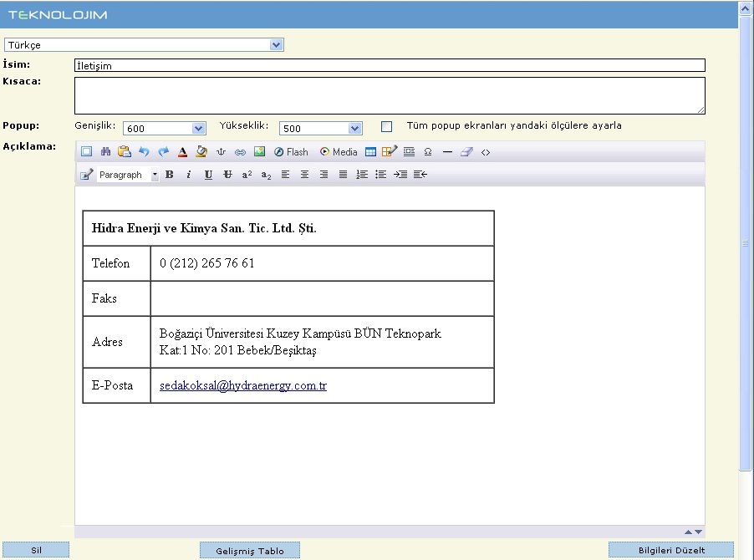Image resolution: width=754 pixels, height=560 pixels.
Task: View HTML source code icon
Action: (x=486, y=152)
